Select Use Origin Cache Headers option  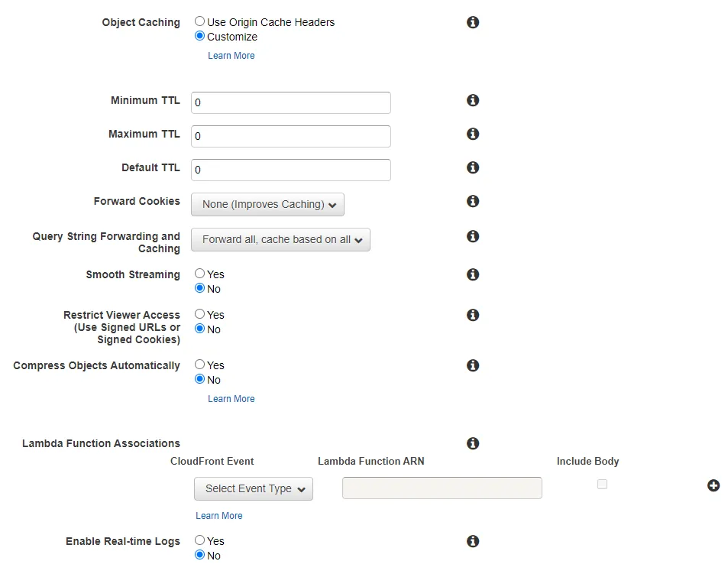tap(200, 22)
